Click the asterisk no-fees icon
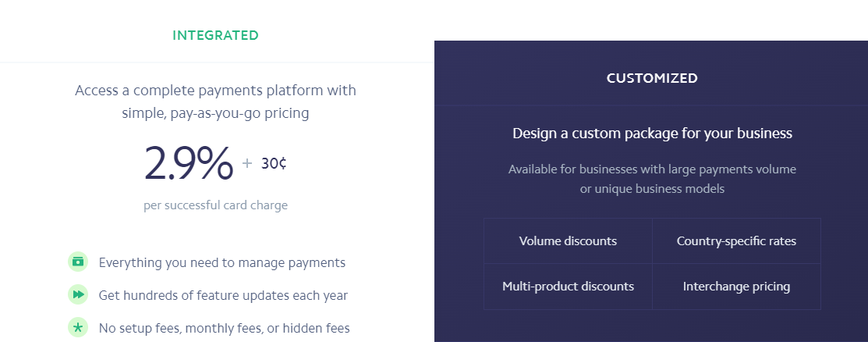The image size is (868, 342). [x=78, y=327]
